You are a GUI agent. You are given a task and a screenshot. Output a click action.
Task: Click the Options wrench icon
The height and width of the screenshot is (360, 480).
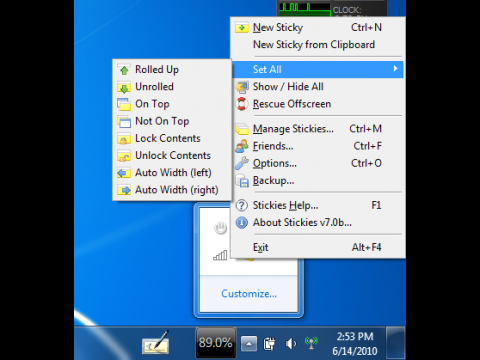pos(242,163)
